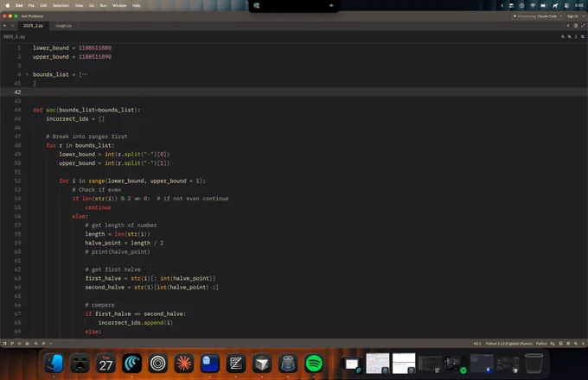
Task: Open Finder from the Dock
Action: coord(54,363)
